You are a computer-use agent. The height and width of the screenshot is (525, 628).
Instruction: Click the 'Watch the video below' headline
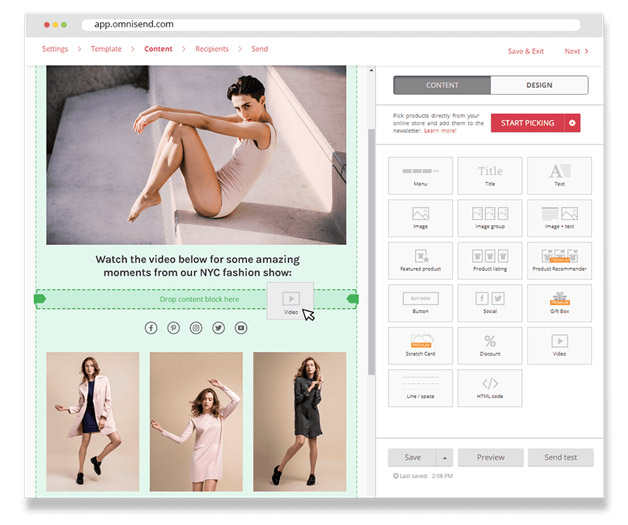click(197, 266)
